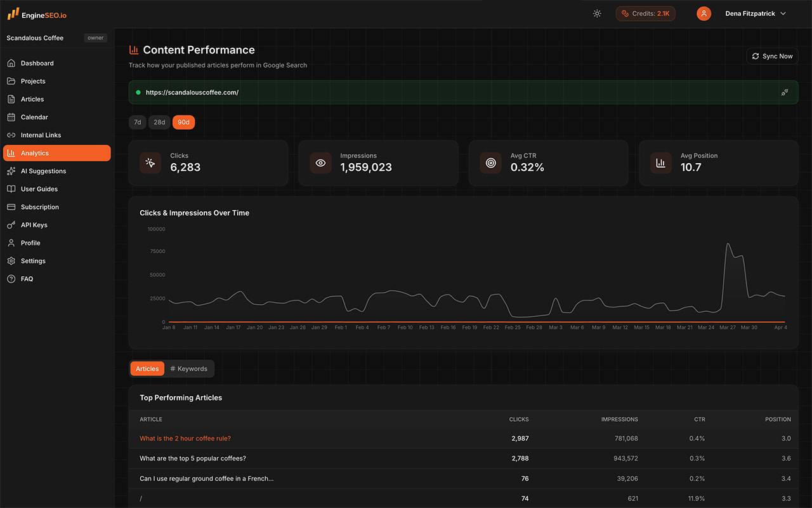Click the 6,283 clicks value

[185, 168]
